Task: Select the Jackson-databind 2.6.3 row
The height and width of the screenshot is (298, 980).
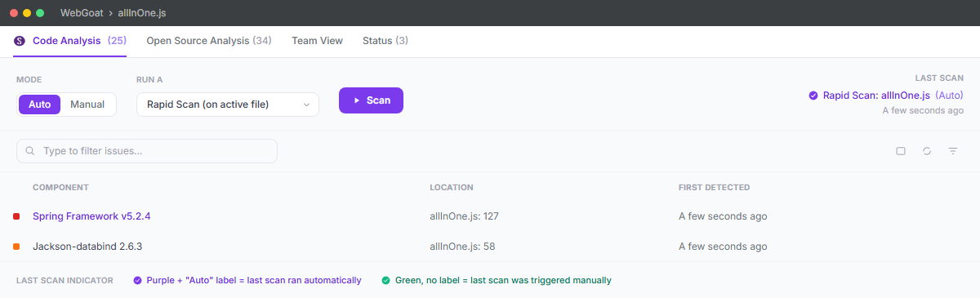Action: tap(490, 246)
